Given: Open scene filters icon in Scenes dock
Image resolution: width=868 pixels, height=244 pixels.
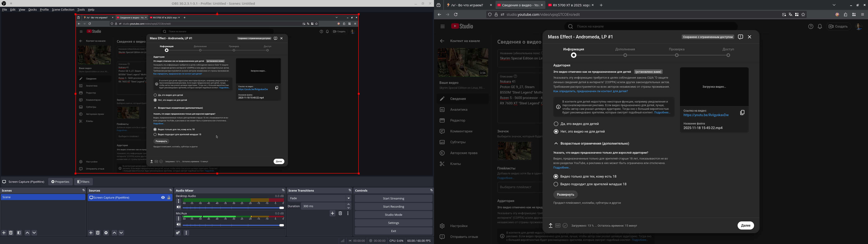Looking at the screenshot, I should [x=19, y=233].
